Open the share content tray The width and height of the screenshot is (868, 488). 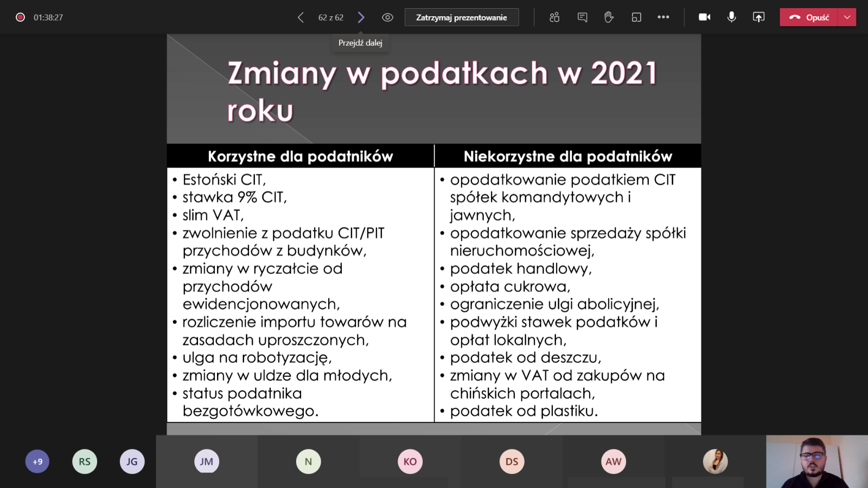(758, 17)
